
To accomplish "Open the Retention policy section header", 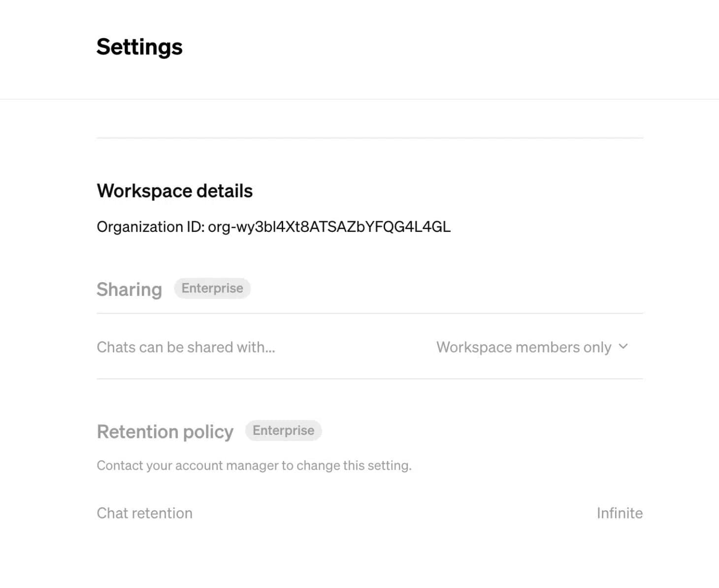I will click(x=165, y=432).
